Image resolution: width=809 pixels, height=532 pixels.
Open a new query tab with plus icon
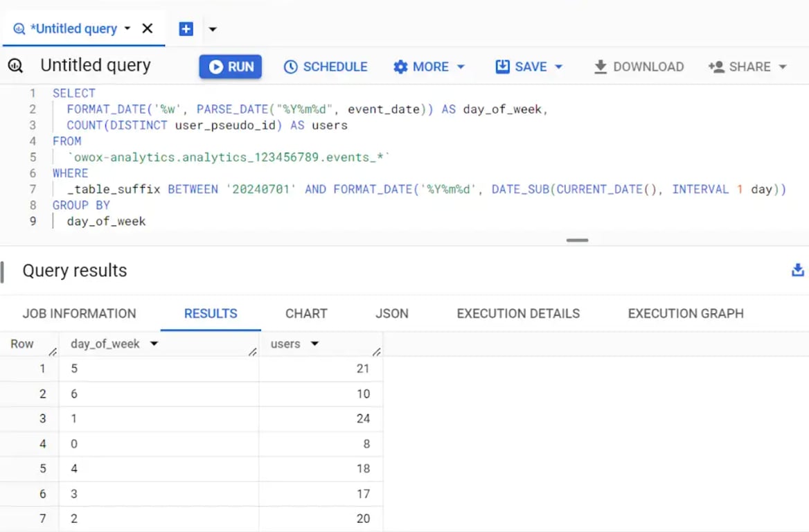(x=186, y=29)
